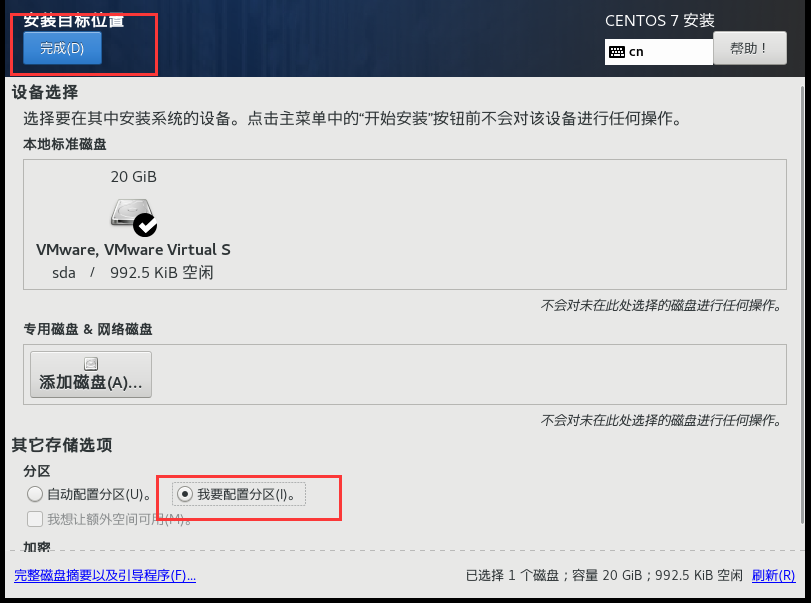Click the black checkmark badge on the disk
Viewport: 811px width, 603px height.
(145, 225)
